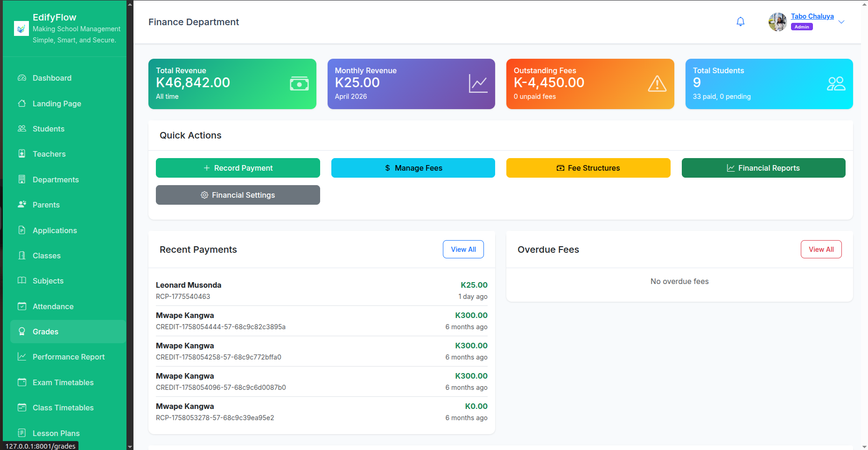The image size is (868, 450).
Task: Click receipt RCP-1775540463
Action: (x=183, y=297)
